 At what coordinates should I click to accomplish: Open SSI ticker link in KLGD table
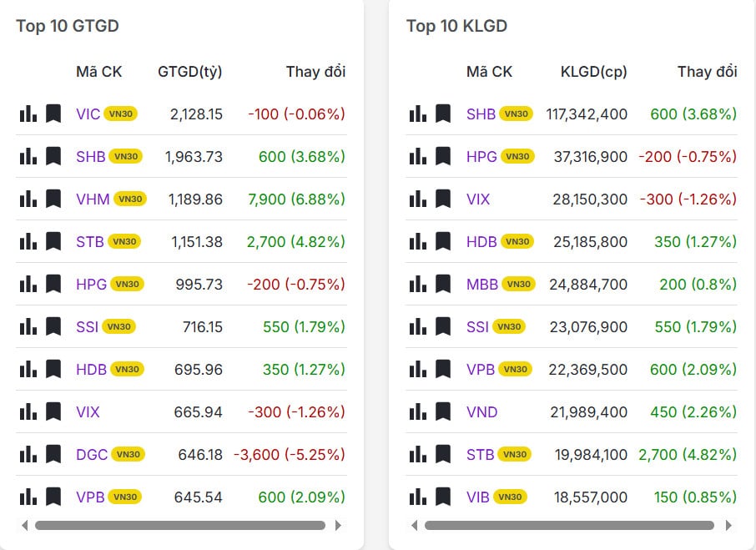click(477, 326)
